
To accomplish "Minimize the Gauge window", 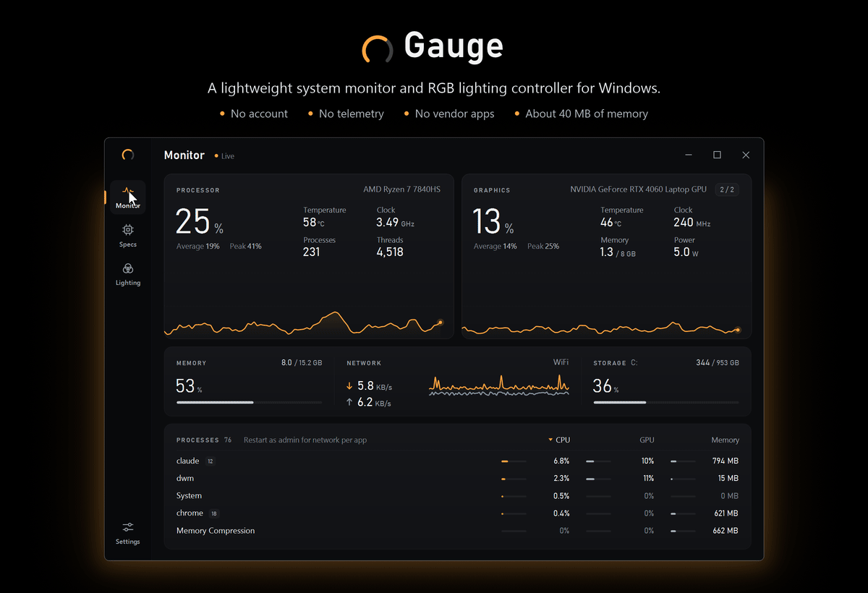I will [689, 155].
